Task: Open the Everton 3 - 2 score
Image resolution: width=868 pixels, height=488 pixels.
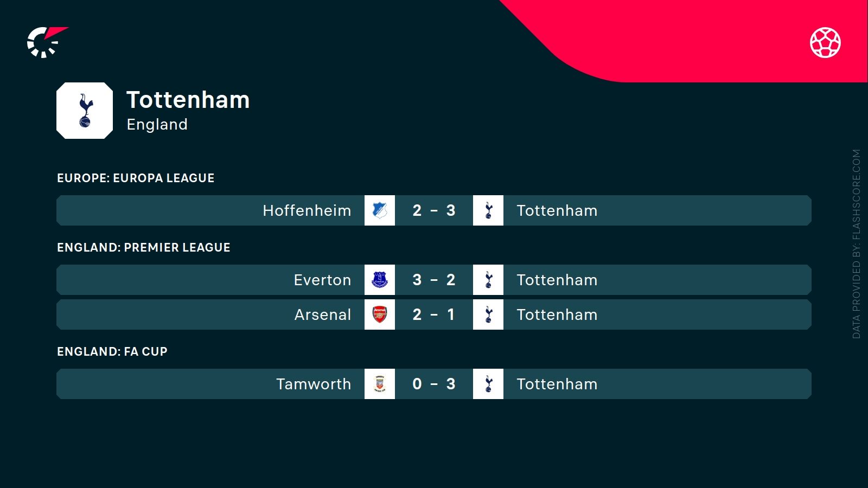Action: tap(434, 280)
